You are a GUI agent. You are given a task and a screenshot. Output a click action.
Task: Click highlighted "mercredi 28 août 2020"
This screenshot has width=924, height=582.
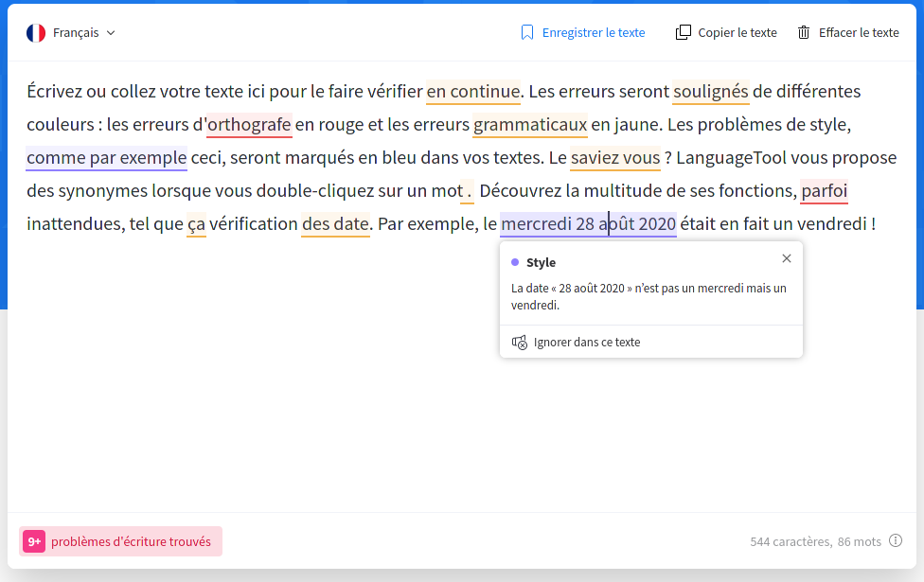pyautogui.click(x=588, y=223)
